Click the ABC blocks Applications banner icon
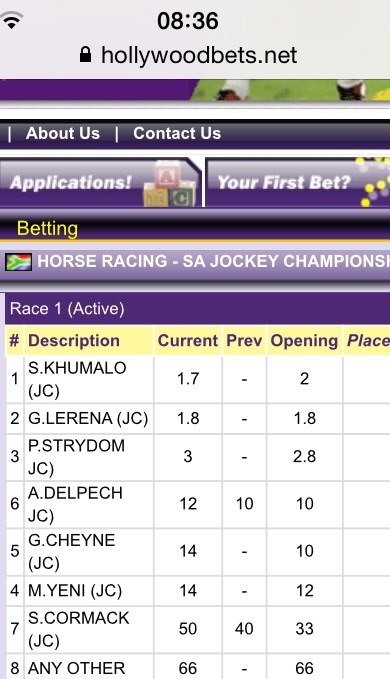The width and height of the screenshot is (390, 679). [170, 183]
